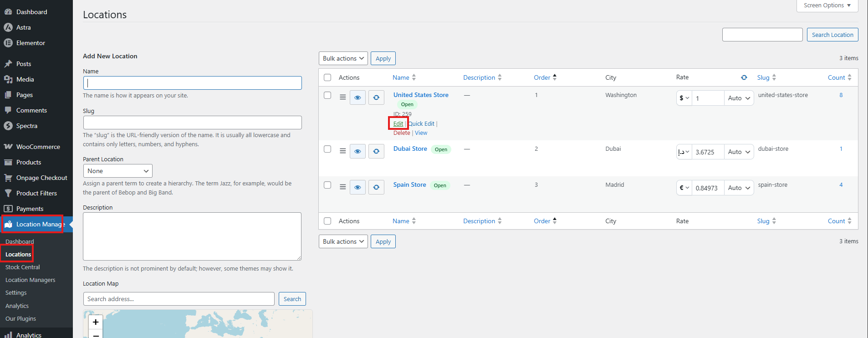Viewport: 868px width, 338px height.
Task: Click the Dashboard gauge icon in sidebar
Action: click(x=8, y=12)
